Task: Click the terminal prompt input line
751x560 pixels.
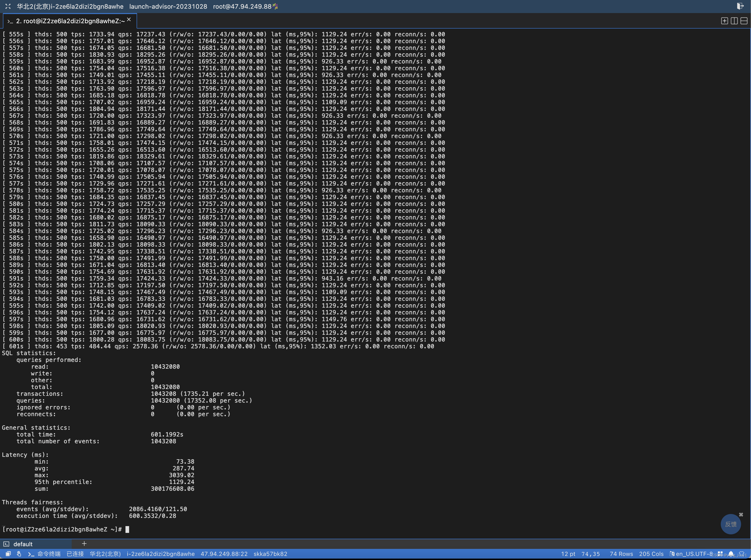Action: tap(65, 529)
